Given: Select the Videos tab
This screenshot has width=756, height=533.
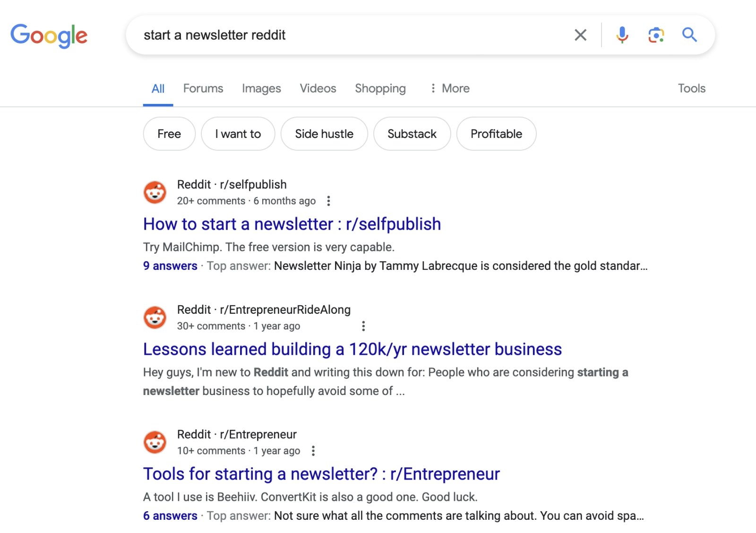Looking at the screenshot, I should pos(318,88).
